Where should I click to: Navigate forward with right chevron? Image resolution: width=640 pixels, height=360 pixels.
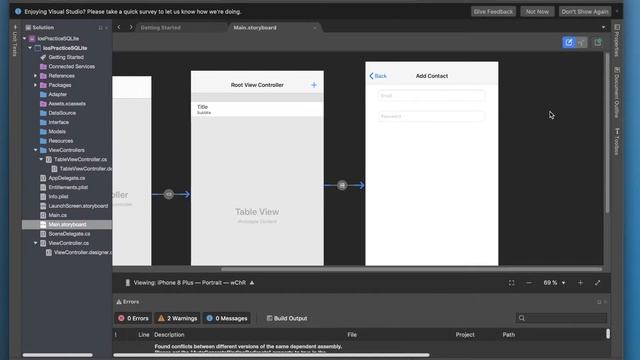[x=131, y=27]
